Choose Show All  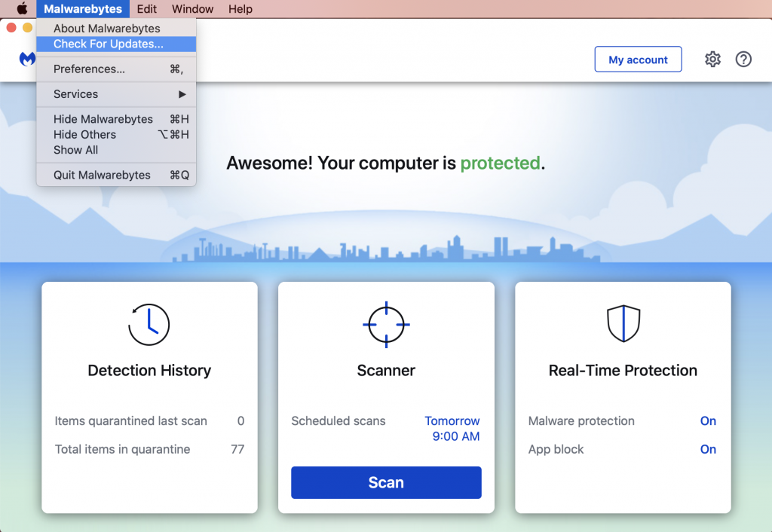[116, 150]
